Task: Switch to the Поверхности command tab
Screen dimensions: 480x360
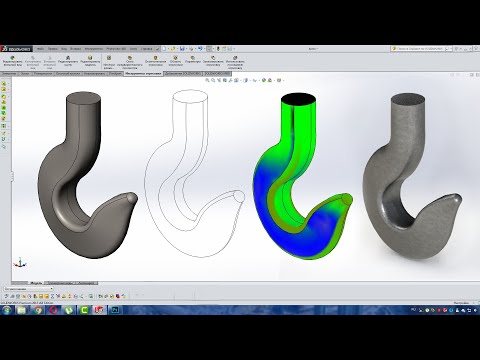Action: pos(43,73)
